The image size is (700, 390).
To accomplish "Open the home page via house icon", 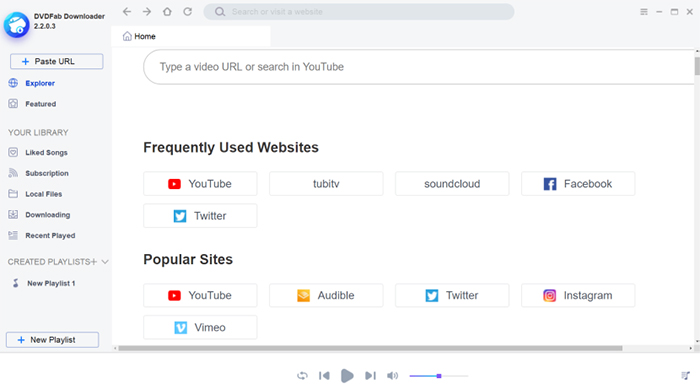I will (167, 12).
